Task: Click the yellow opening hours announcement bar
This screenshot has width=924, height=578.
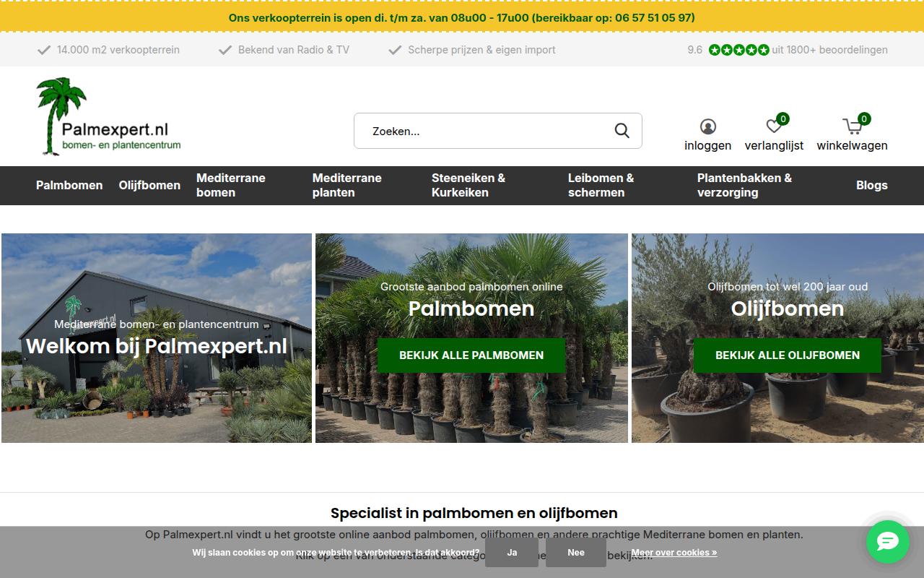Action: click(462, 17)
